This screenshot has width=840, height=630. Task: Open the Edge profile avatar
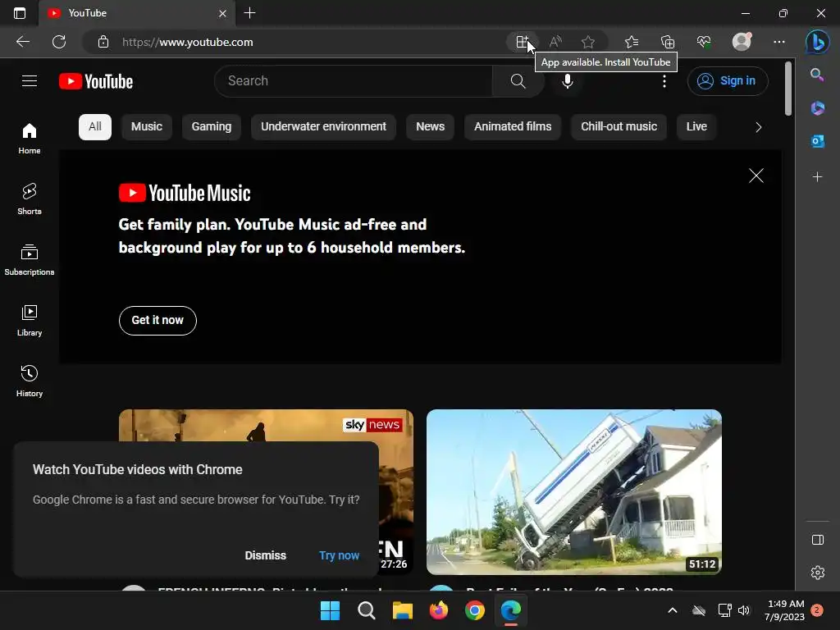coord(742,42)
